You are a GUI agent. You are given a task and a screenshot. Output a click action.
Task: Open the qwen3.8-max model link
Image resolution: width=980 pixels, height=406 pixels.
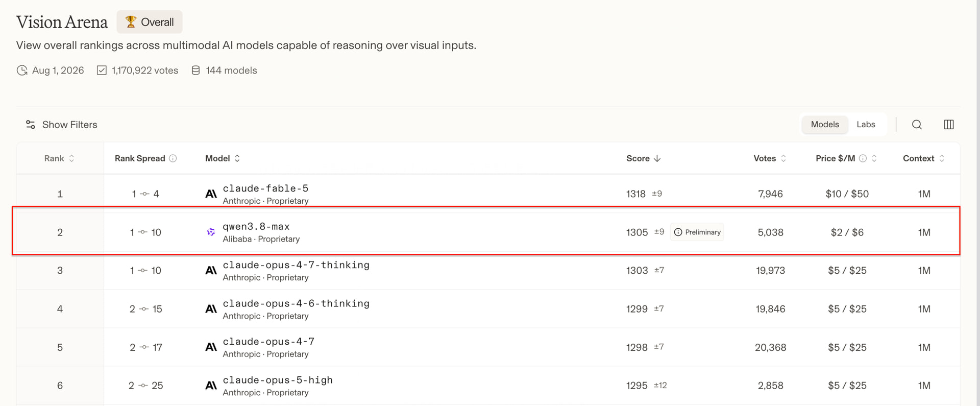pos(256,227)
